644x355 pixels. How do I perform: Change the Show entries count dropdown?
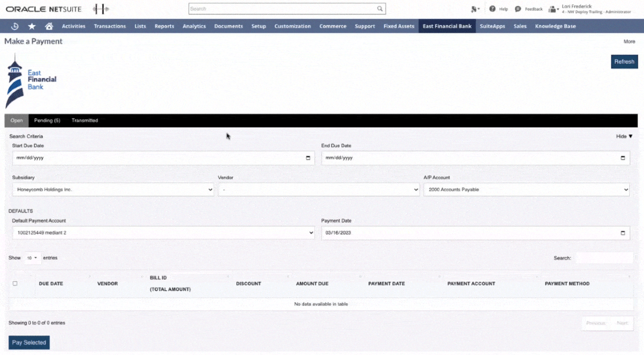tap(32, 258)
